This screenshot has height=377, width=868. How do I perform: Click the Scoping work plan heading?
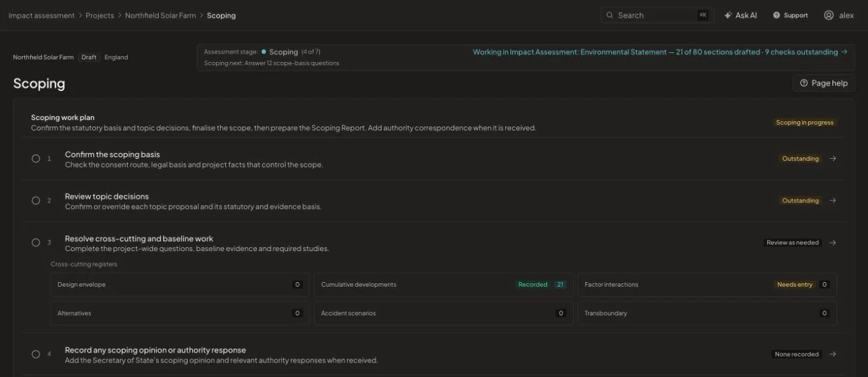[63, 117]
